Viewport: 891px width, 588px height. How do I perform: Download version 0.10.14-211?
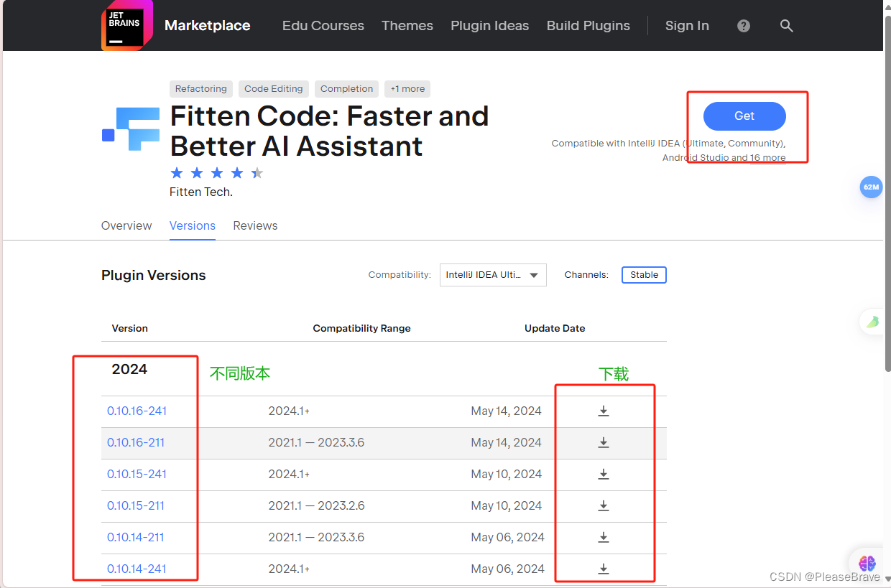tap(604, 537)
